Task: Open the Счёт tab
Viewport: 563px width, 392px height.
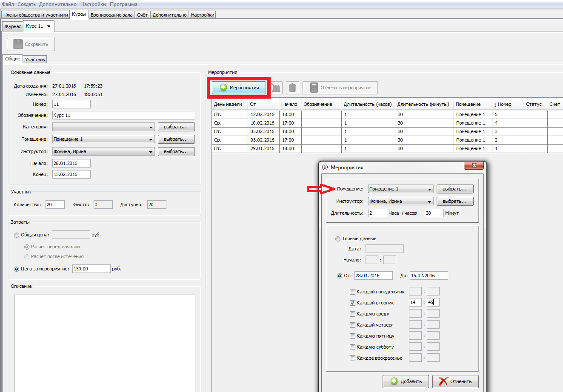Action: tap(143, 15)
